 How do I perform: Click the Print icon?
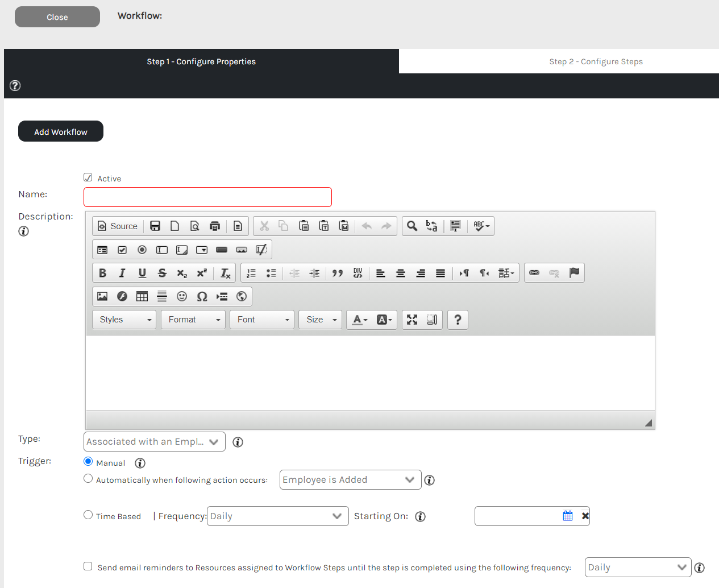tap(215, 226)
